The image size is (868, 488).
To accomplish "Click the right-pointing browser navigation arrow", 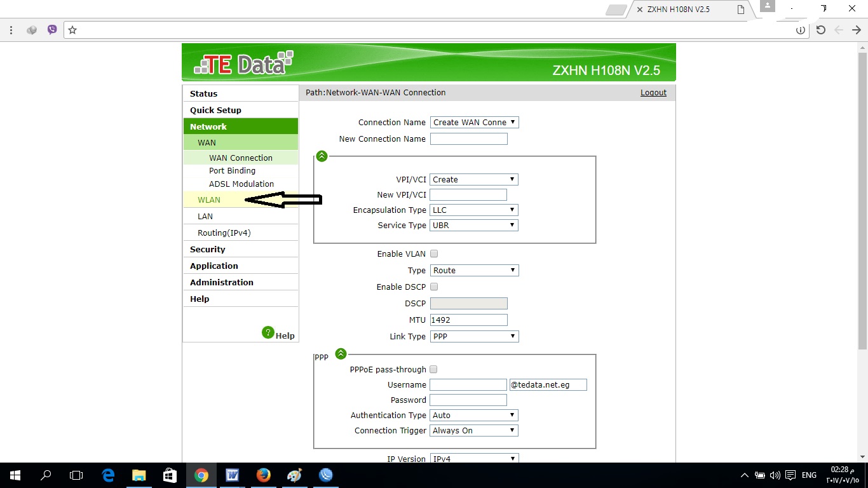I will (x=857, y=30).
